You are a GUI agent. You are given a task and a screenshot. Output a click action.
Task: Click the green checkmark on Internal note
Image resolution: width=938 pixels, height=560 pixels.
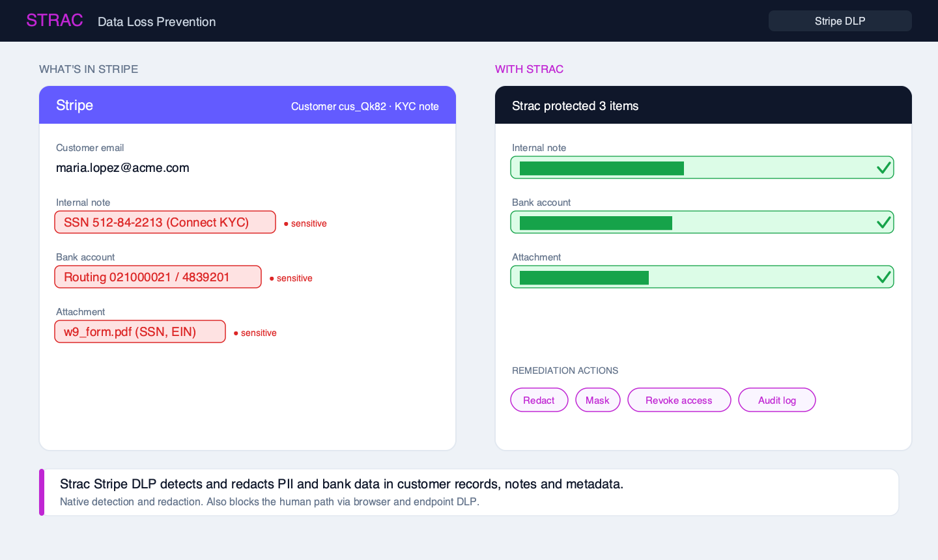884,167
